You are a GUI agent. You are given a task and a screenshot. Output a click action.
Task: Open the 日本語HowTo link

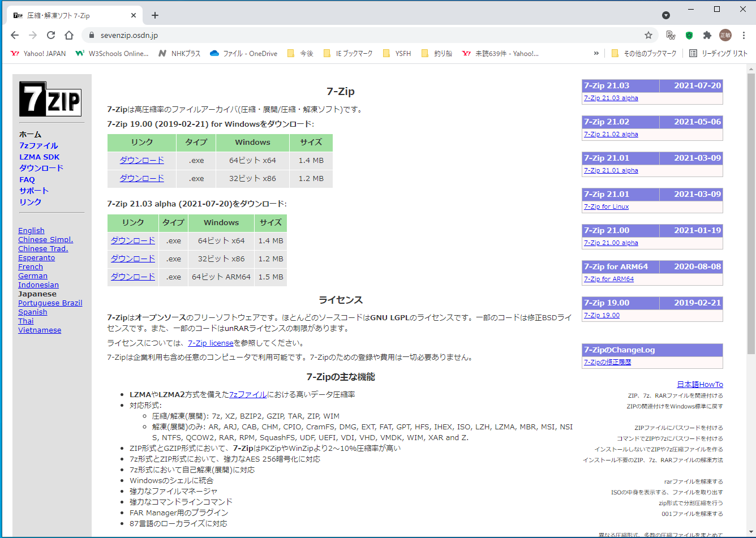point(700,385)
